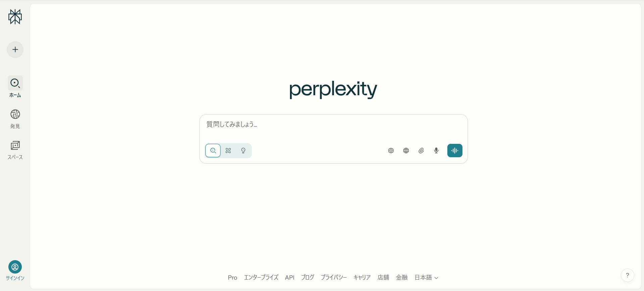Start a new thread with the plus button

coord(15,49)
